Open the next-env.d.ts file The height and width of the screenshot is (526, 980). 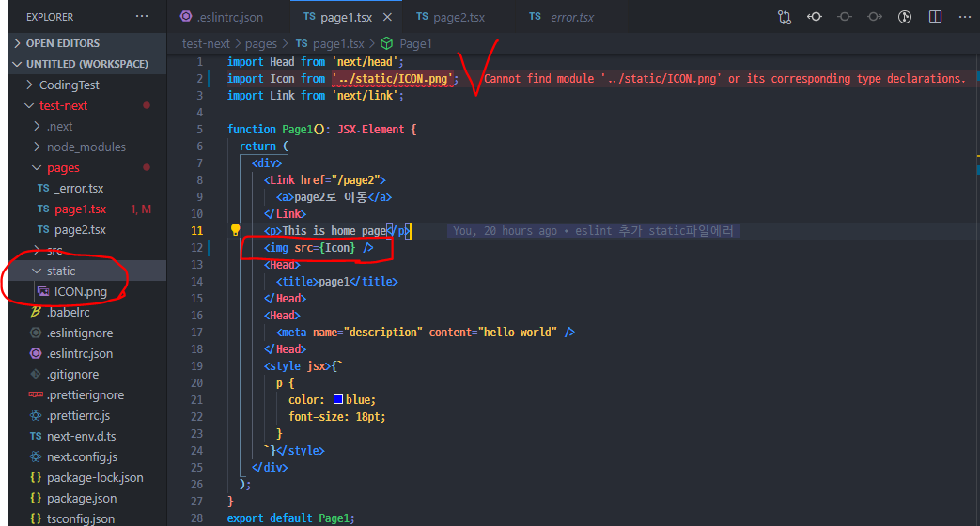pos(86,436)
